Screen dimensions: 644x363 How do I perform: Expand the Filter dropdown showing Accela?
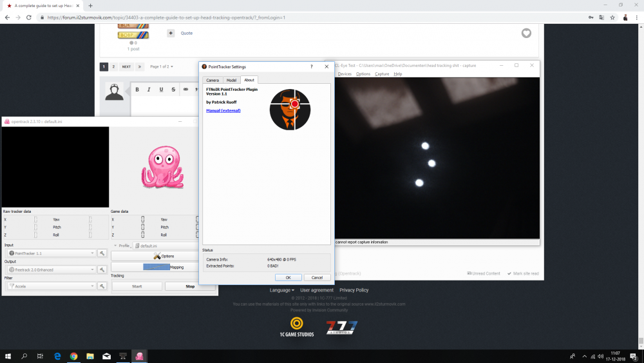click(50, 286)
